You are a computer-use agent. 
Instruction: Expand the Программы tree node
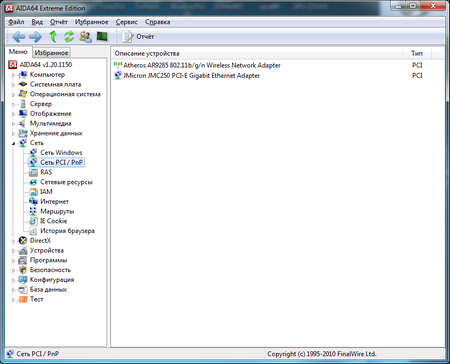tap(13, 261)
